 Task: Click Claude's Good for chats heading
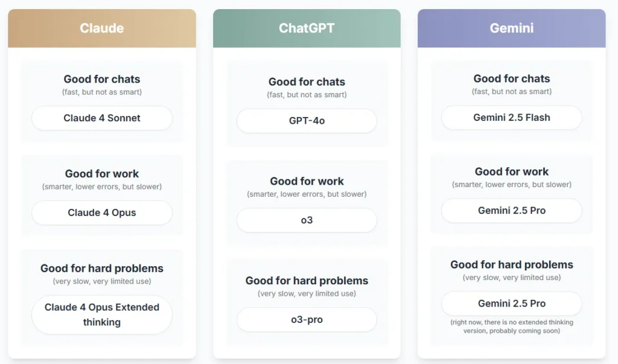(x=101, y=79)
